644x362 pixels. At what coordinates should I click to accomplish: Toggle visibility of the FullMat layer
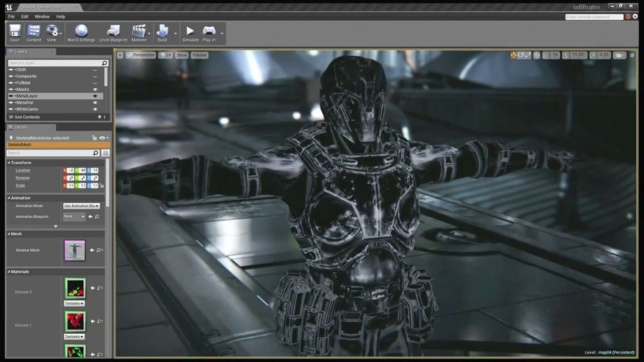[x=95, y=83]
